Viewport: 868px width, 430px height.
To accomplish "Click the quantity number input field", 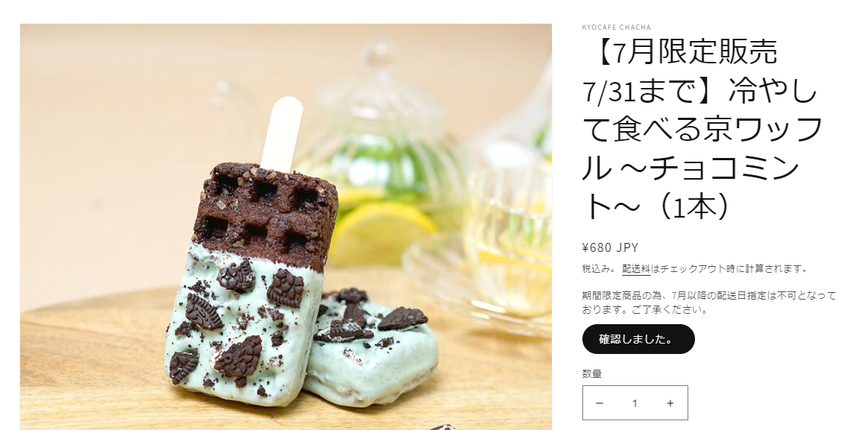I will (x=635, y=403).
